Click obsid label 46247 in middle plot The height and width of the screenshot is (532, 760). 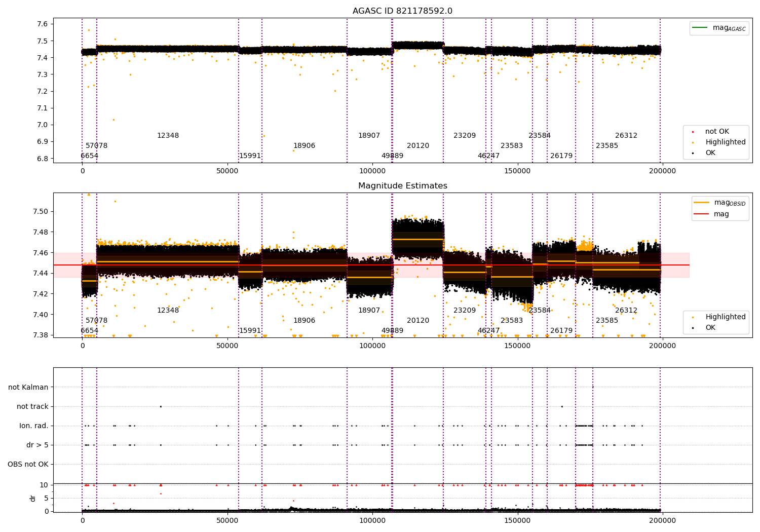[x=488, y=331]
